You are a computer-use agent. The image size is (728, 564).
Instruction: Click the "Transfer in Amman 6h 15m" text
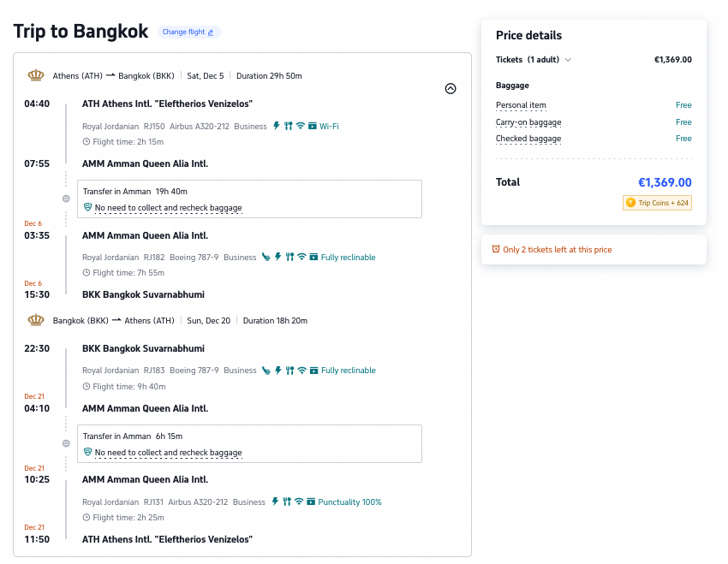(133, 436)
